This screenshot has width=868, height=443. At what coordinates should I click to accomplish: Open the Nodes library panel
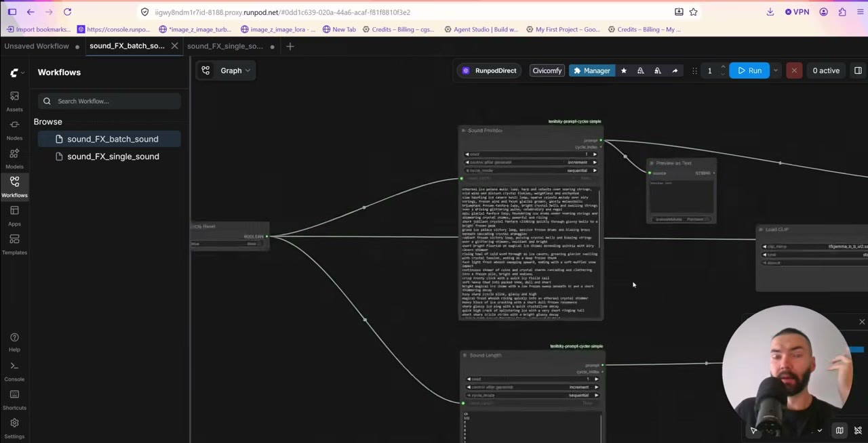point(14,129)
